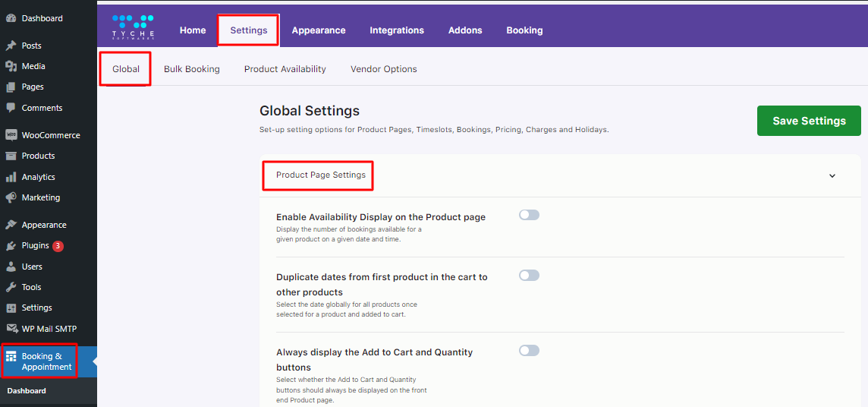Screen dimensions: 868x407
Task: Click the Appearance paintbrush icon in sidebar
Action: [x=11, y=225]
